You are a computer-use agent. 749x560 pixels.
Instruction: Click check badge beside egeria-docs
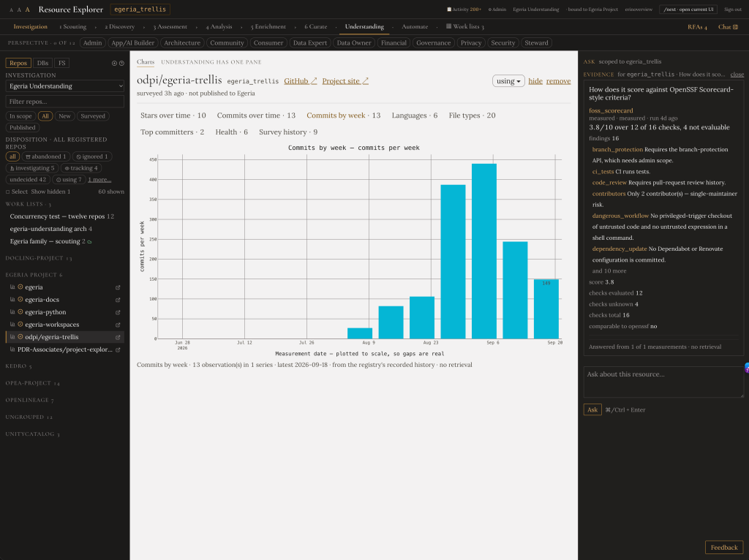pyautogui.click(x=20, y=299)
